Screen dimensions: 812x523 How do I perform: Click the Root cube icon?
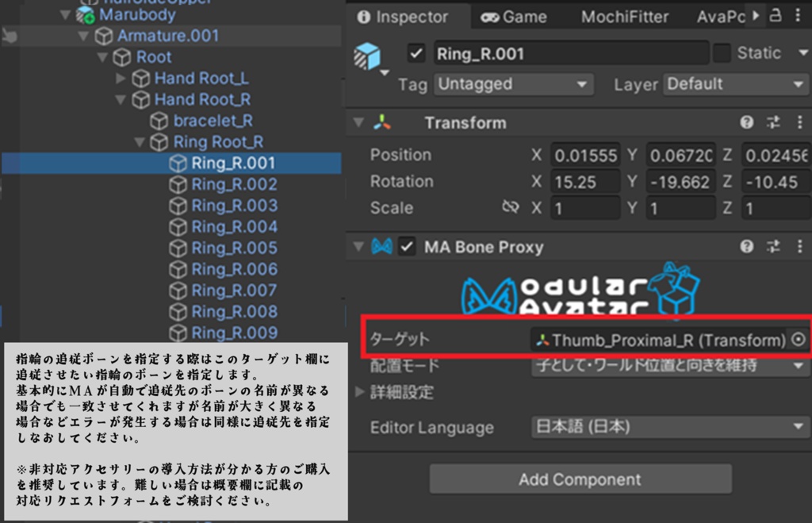pos(121,57)
